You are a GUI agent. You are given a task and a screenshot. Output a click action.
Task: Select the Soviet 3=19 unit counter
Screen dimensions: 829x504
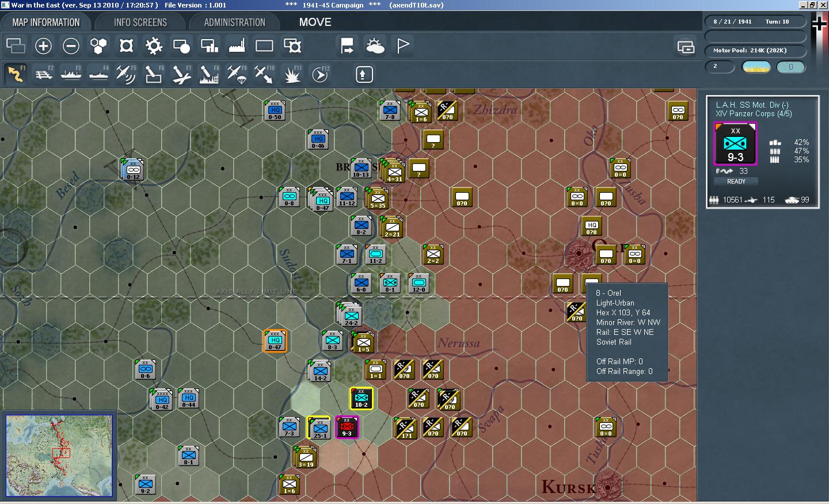tap(305, 457)
